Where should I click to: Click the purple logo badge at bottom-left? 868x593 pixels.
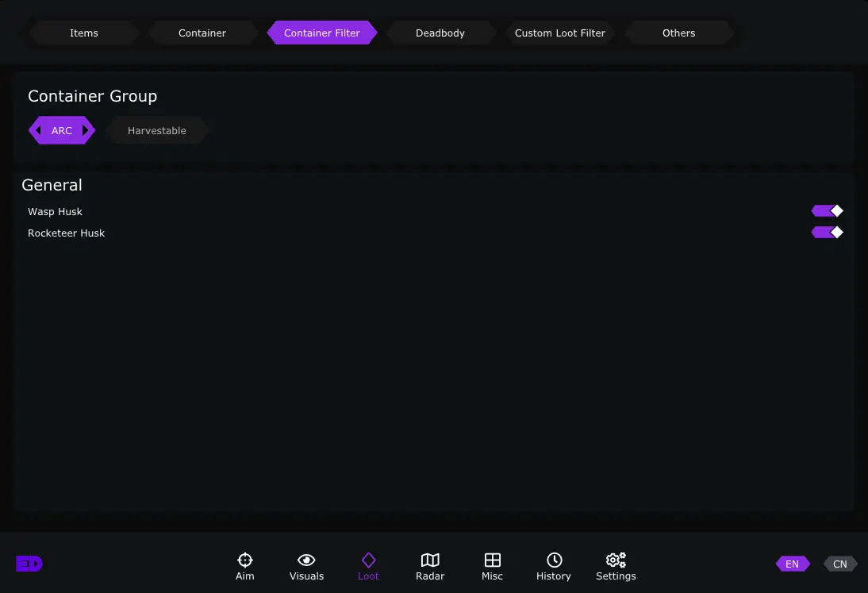click(x=29, y=564)
